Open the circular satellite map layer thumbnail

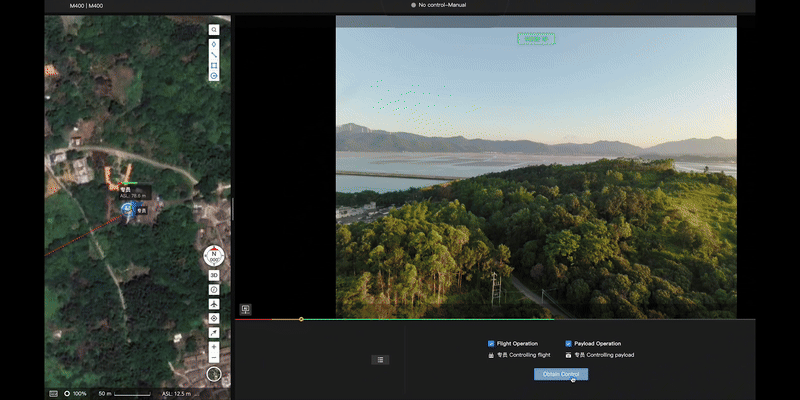point(214,374)
